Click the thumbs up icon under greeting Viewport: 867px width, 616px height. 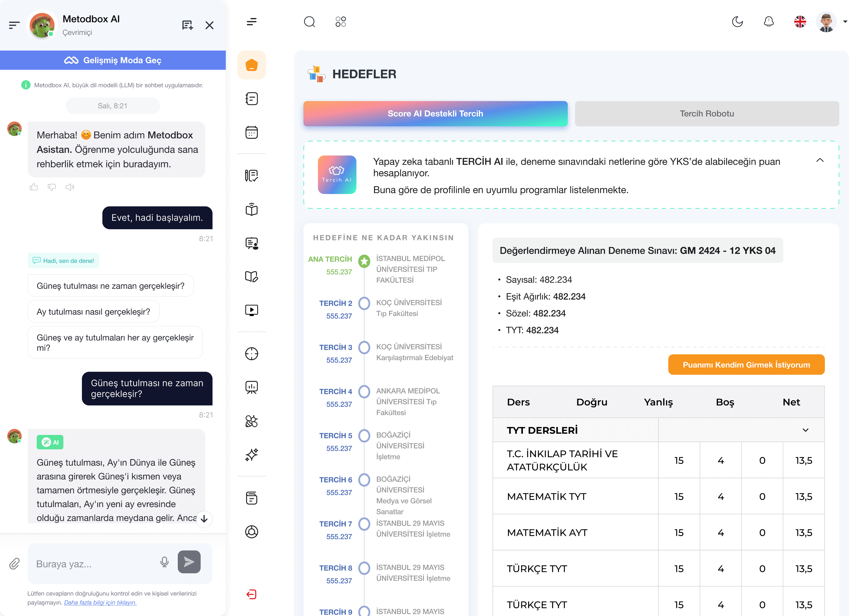[x=34, y=187]
